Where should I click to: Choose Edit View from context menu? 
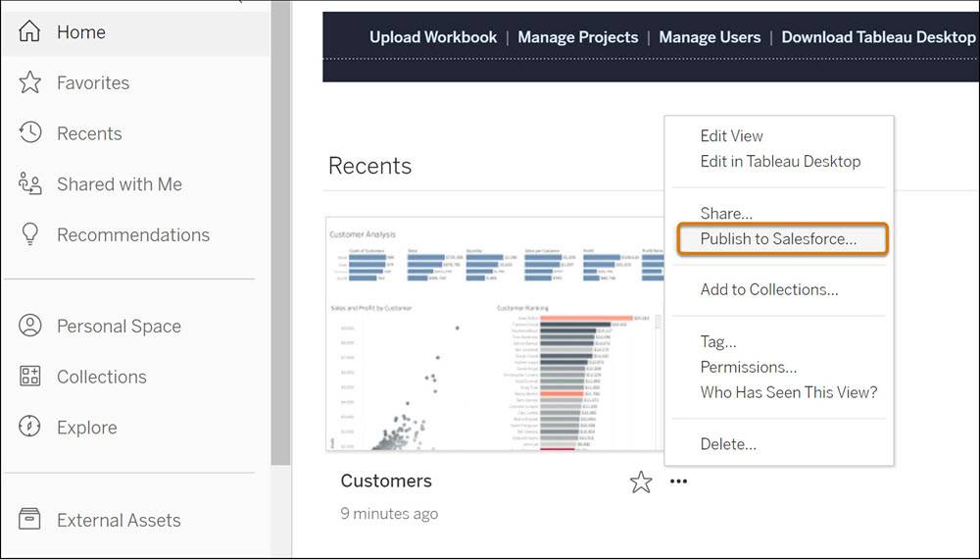[x=731, y=135]
